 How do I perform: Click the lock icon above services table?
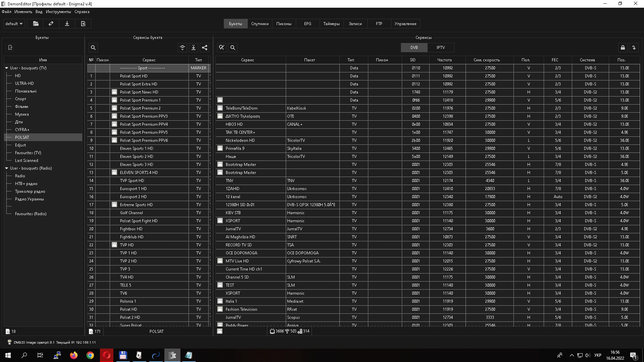623,48
